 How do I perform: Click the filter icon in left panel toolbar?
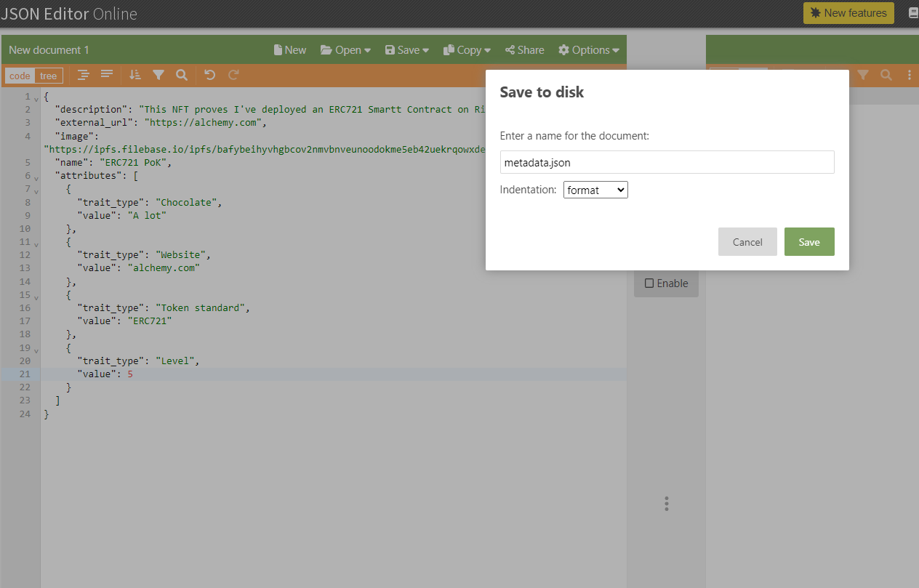point(158,75)
